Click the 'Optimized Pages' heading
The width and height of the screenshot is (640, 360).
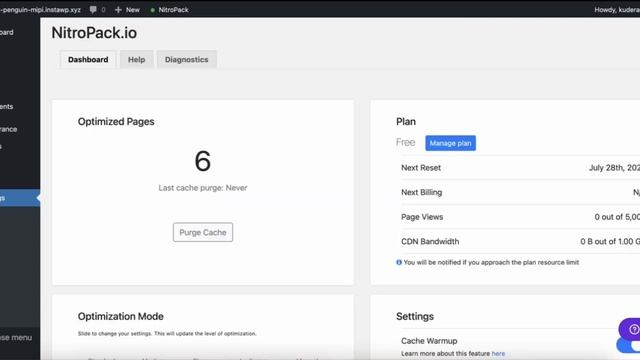point(116,122)
